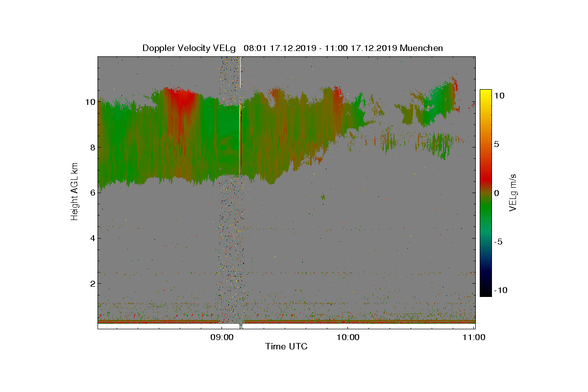Click the colorbar label '0'
Image resolution: width=588 pixels, height=392 pixels.
[496, 193]
